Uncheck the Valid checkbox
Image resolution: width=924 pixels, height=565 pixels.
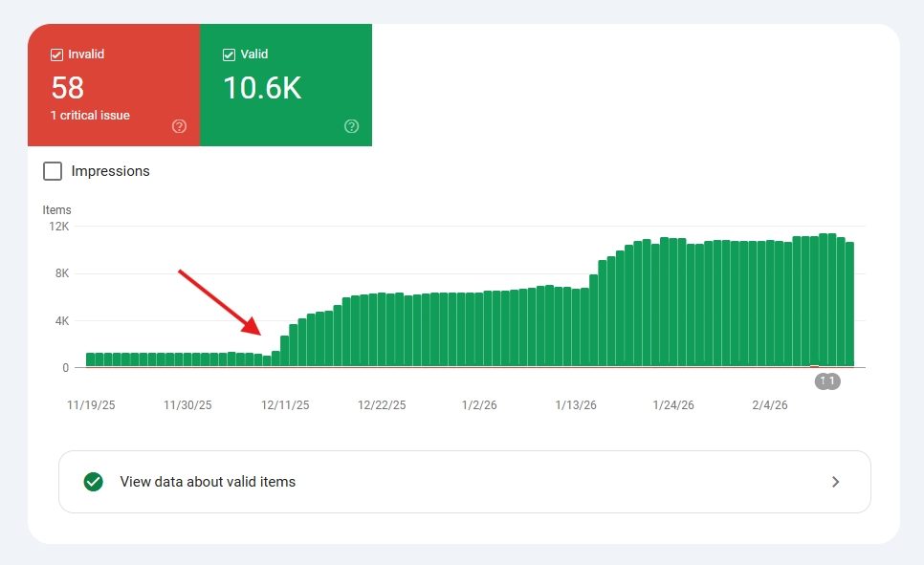[229, 54]
